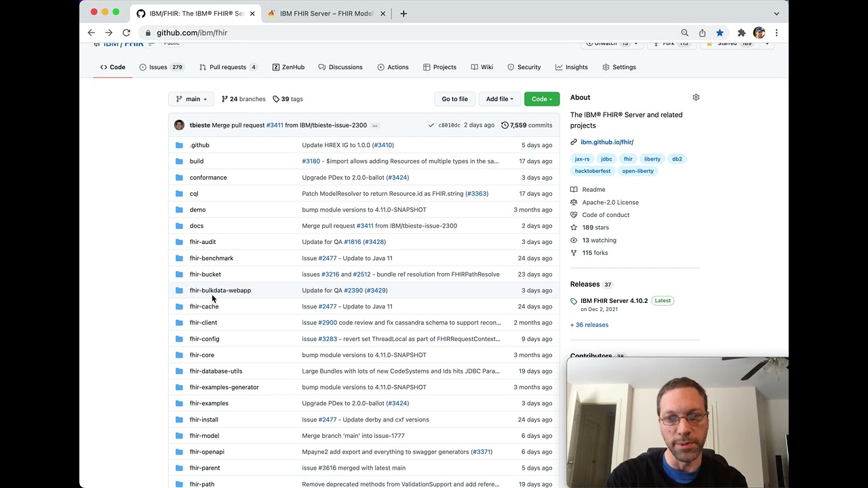Viewport: 868px width, 488px height.
Task: Open pull request #3411 link in latest commit
Action: tap(275, 125)
